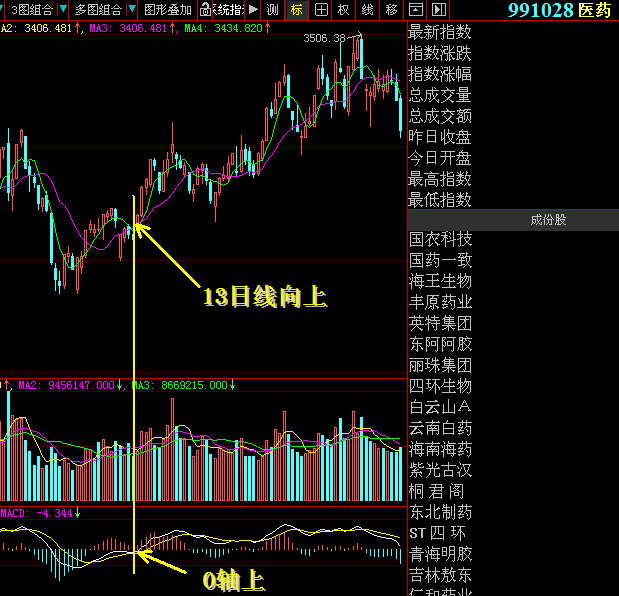Open constituent stock 桐君阁
The width and height of the screenshot is (619, 596).
(437, 491)
